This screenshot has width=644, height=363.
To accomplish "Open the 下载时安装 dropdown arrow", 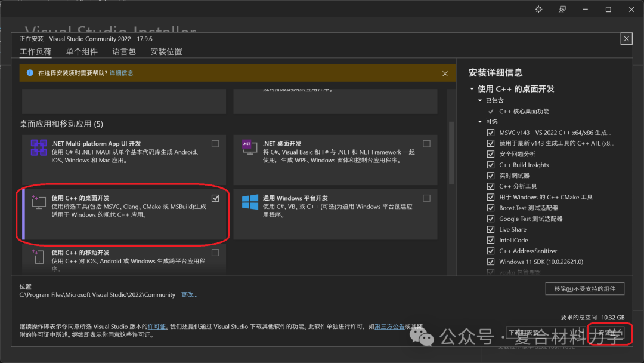I will tap(581, 333).
